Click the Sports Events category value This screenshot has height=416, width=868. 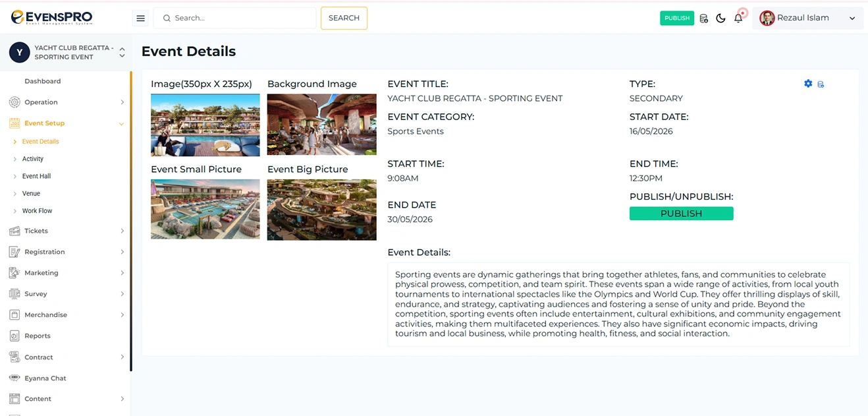416,131
